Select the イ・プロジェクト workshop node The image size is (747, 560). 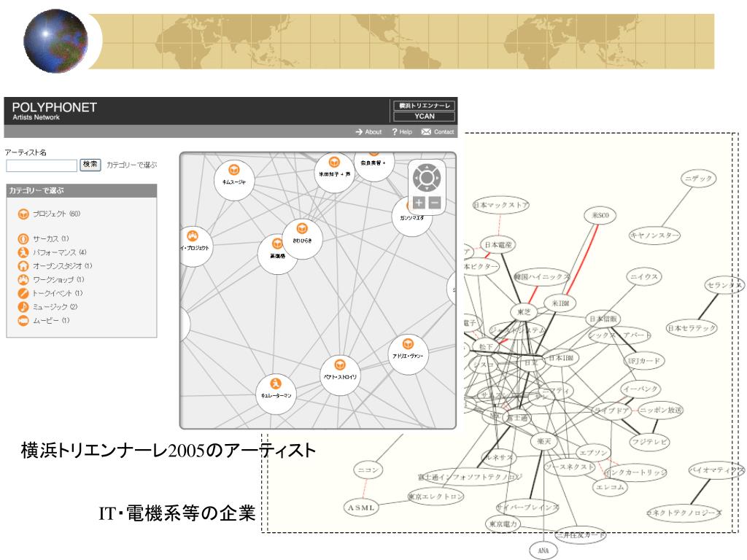tap(193, 246)
